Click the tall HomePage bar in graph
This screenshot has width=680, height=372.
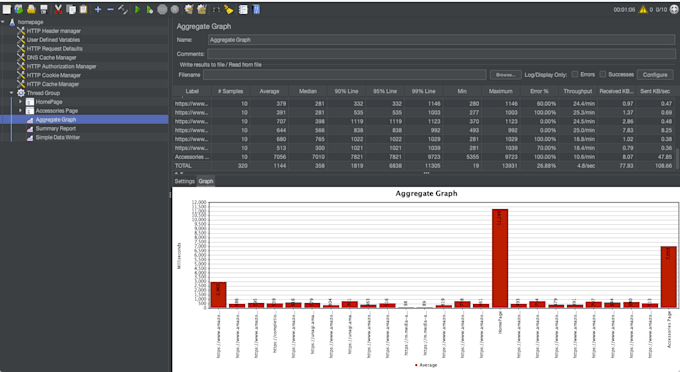click(500, 258)
